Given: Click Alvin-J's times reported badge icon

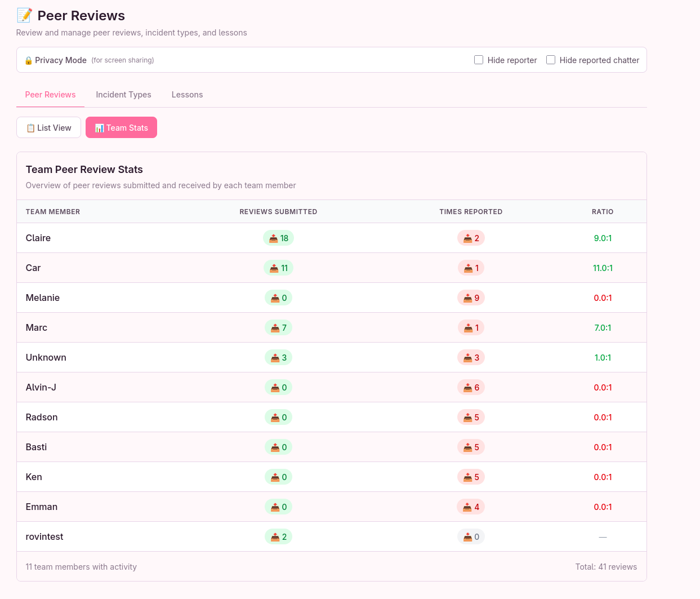Looking at the screenshot, I should tap(467, 388).
